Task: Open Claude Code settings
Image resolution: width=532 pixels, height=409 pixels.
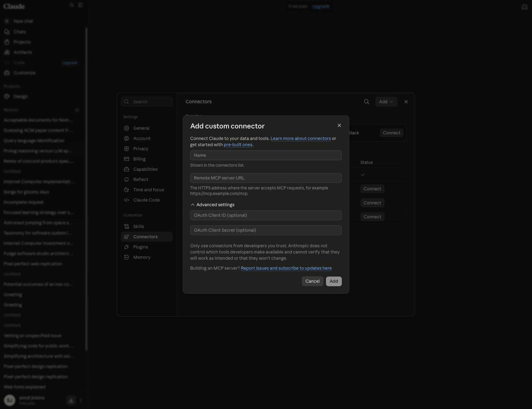Action: point(147,200)
